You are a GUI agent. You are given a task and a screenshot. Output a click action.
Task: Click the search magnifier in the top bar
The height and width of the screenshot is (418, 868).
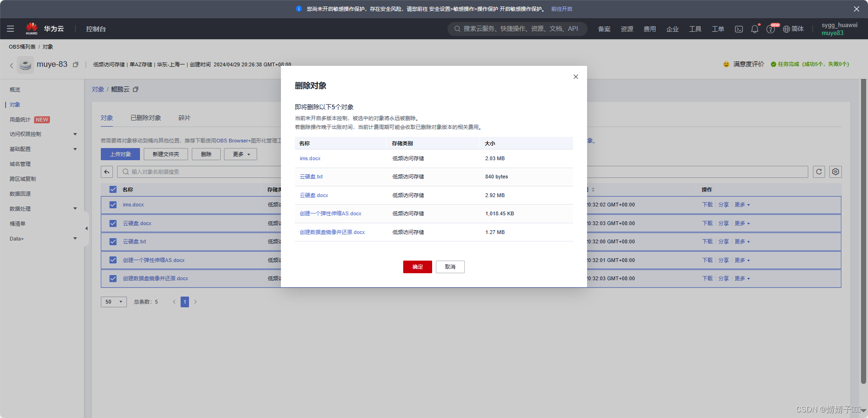pyautogui.click(x=457, y=29)
